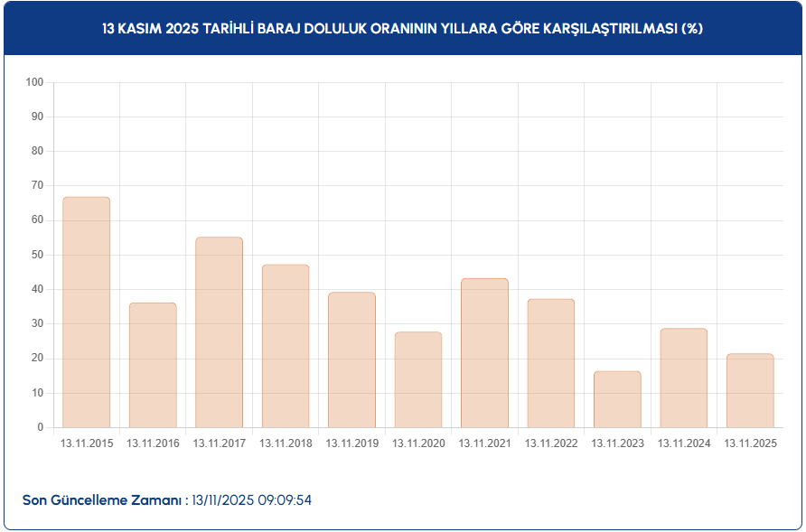Select the 13.11.2016 bar in the chart
This screenshot has width=806, height=532.
153,365
